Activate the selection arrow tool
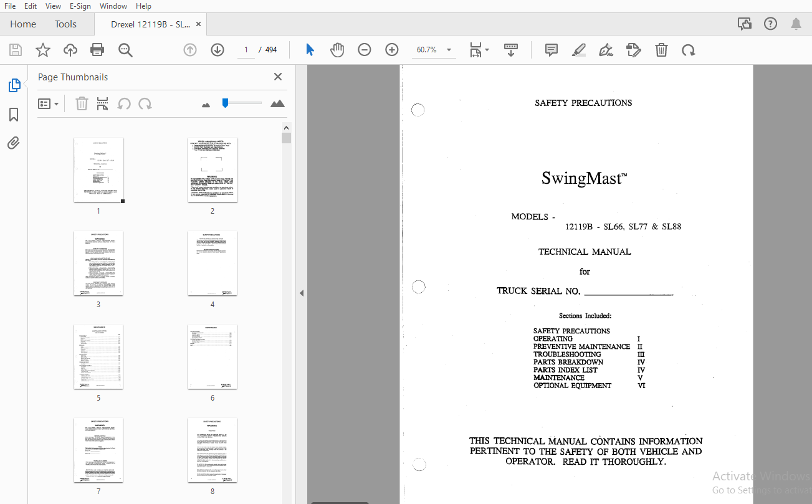The image size is (812, 504). 310,50
